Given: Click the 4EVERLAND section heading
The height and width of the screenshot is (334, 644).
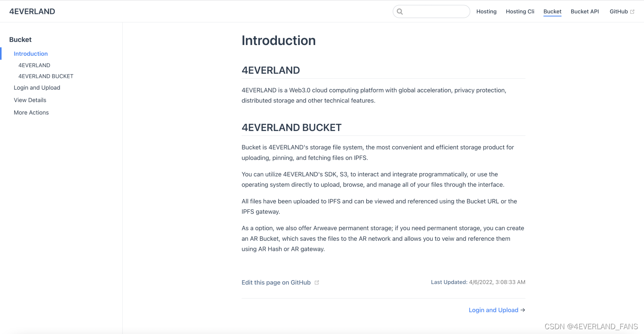Looking at the screenshot, I should [x=270, y=70].
